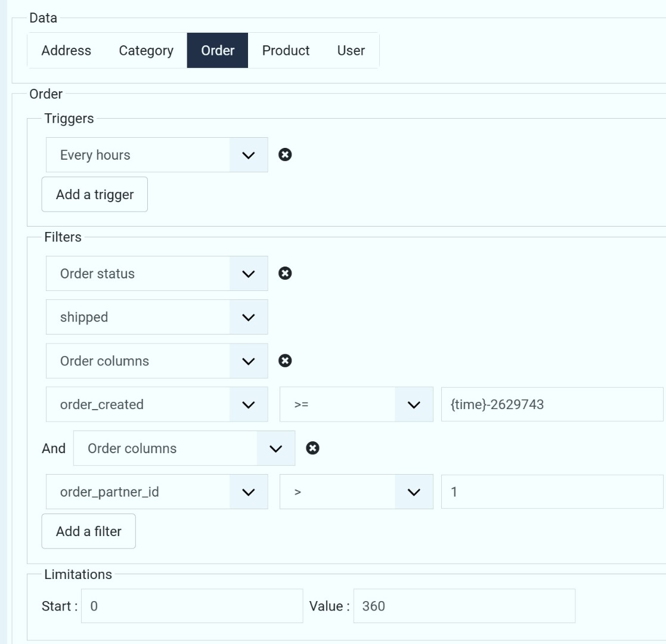Screen dimensions: 666x644
Task: Open the order_created column dropdown
Action: tap(157, 404)
